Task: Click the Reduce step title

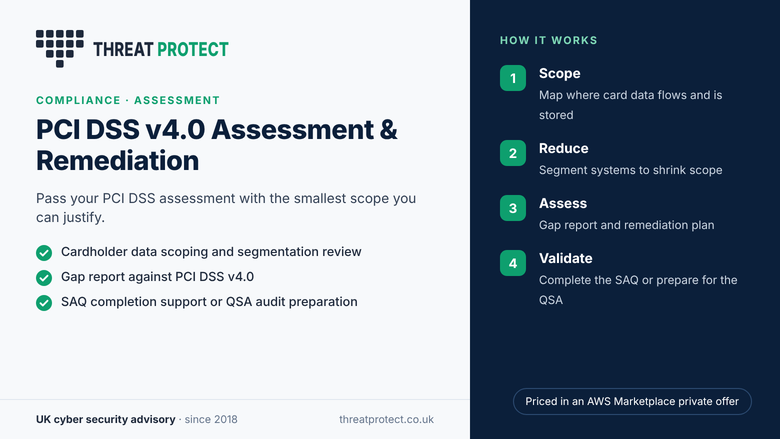Action: point(564,148)
